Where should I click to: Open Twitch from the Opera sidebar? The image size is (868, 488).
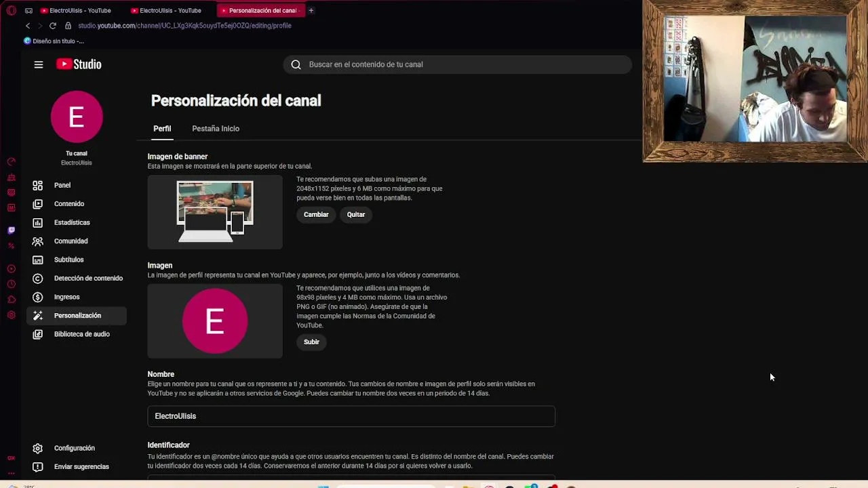11,230
